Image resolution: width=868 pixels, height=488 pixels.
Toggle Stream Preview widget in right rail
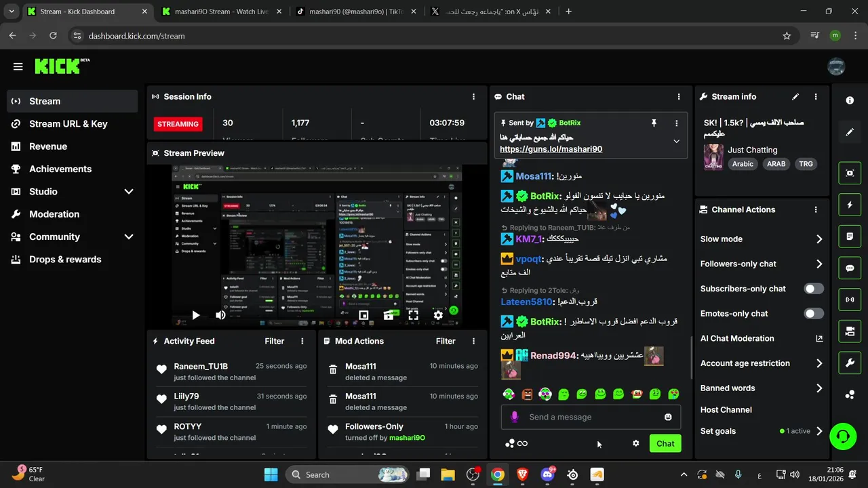click(850, 173)
